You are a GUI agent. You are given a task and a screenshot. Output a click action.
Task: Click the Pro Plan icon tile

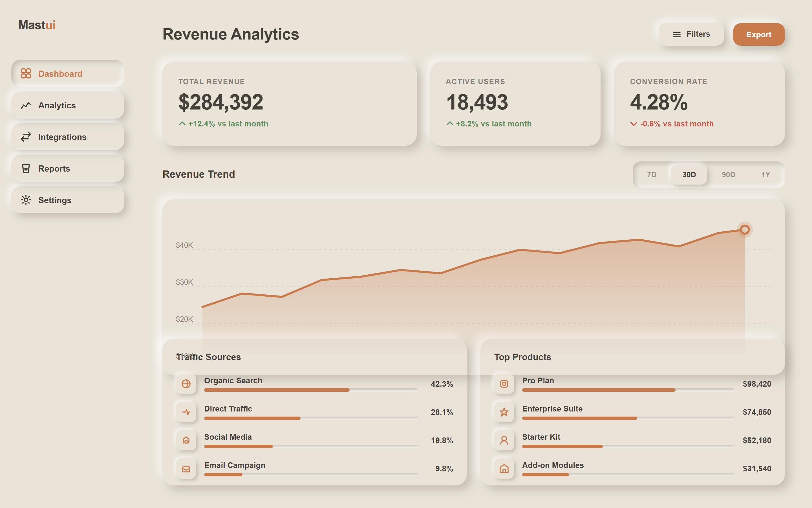(504, 384)
